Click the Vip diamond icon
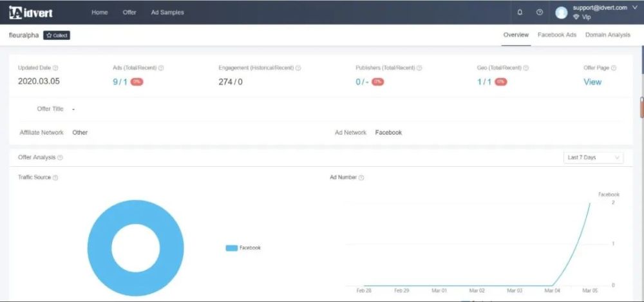 point(576,17)
